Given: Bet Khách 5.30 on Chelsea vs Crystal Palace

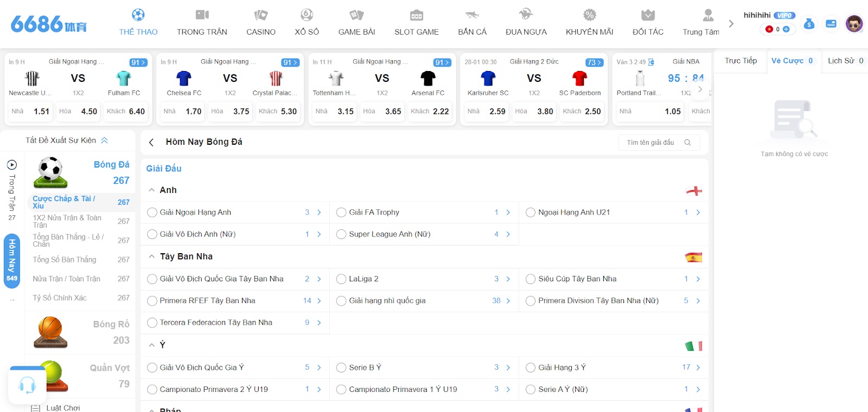Looking at the screenshot, I should tap(277, 112).
